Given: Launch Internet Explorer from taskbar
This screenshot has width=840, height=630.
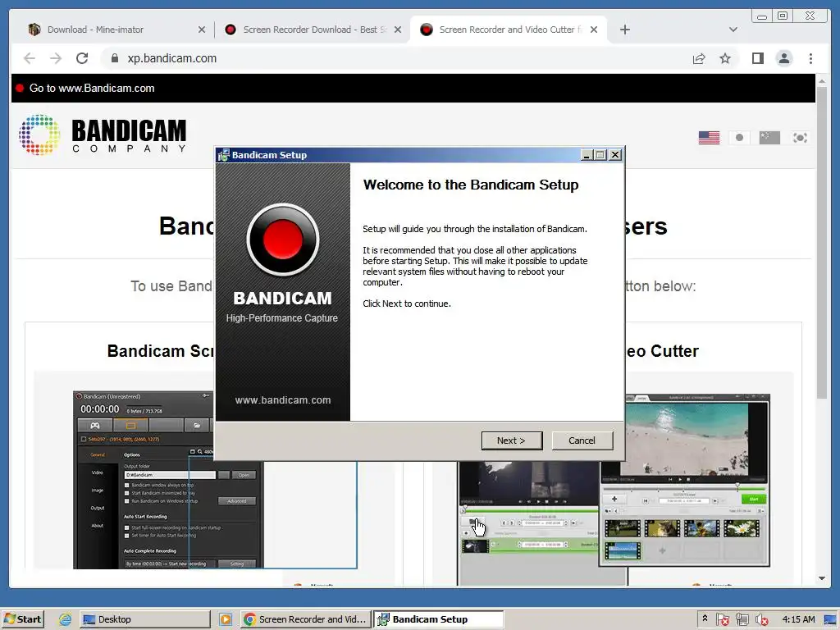Looking at the screenshot, I should [65, 619].
